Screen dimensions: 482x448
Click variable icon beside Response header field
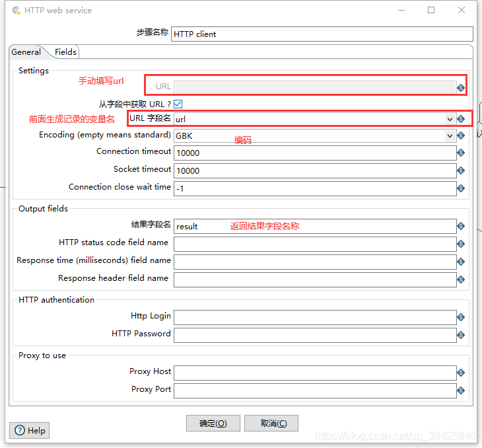(x=460, y=280)
